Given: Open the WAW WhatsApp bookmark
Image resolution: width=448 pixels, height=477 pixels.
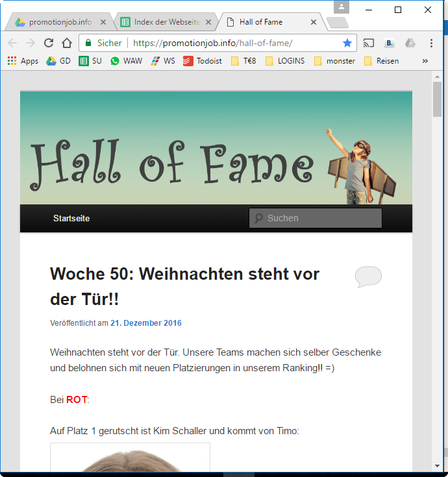Looking at the screenshot, I should point(126,61).
